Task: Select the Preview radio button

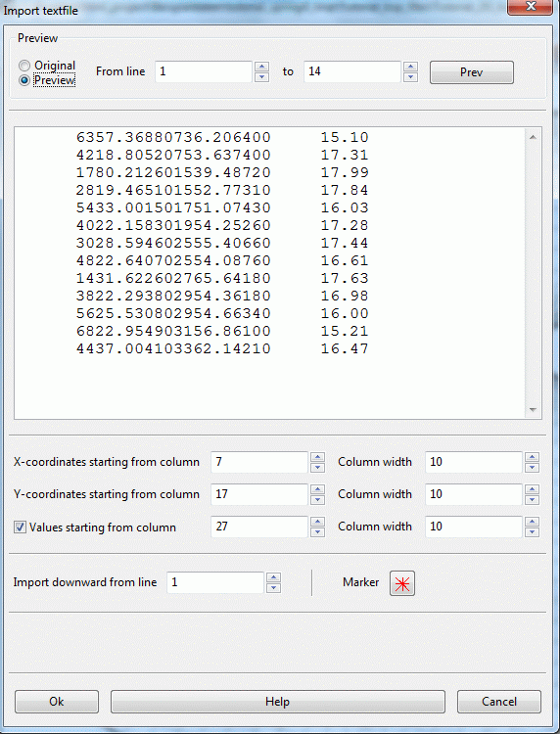Action: tap(24, 80)
